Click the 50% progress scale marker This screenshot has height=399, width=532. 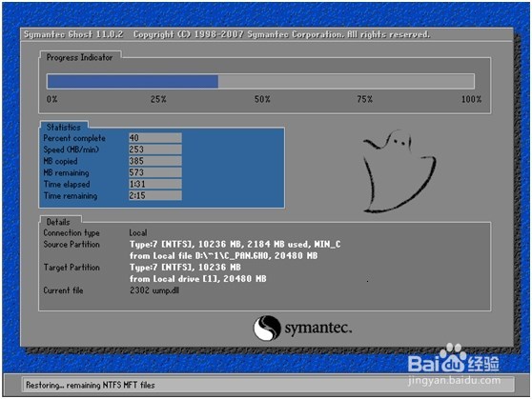click(262, 99)
